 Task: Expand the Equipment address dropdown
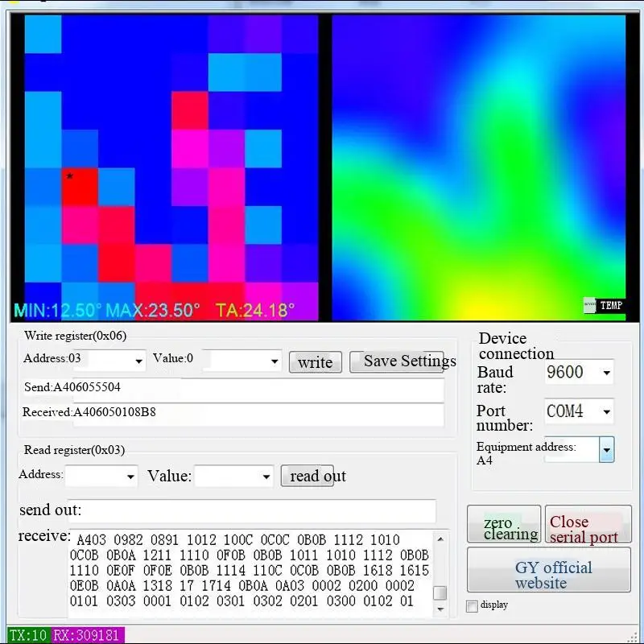607,450
